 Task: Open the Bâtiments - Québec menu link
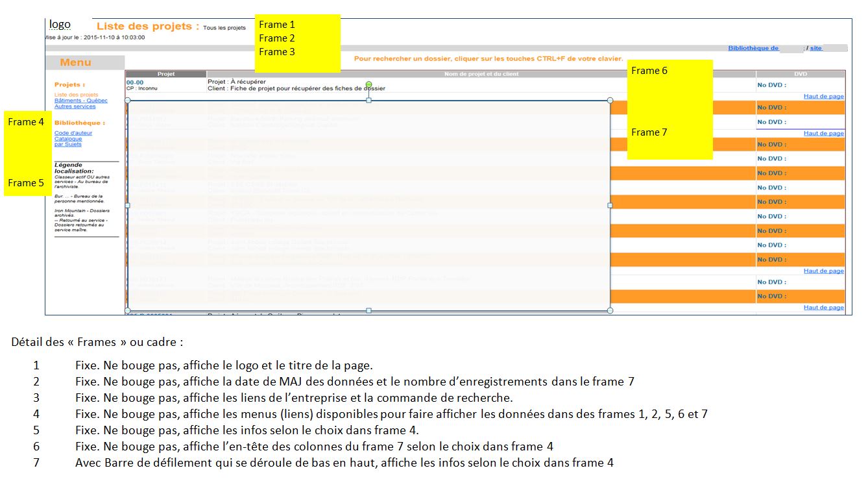(x=80, y=101)
